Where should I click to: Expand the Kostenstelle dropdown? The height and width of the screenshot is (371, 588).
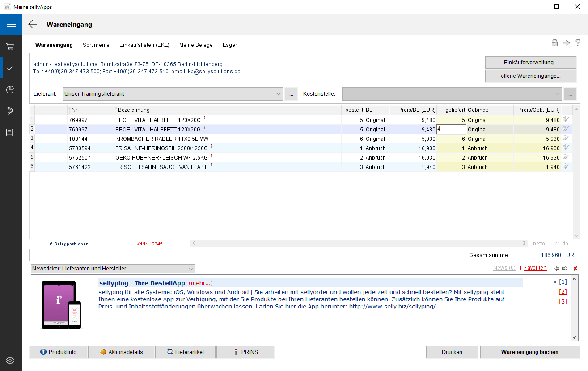click(557, 94)
